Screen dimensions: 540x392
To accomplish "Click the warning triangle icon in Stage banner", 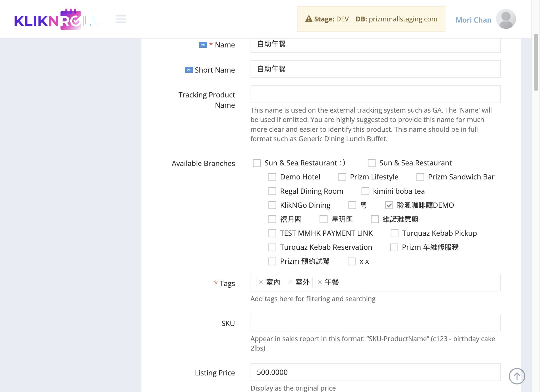I will [309, 19].
